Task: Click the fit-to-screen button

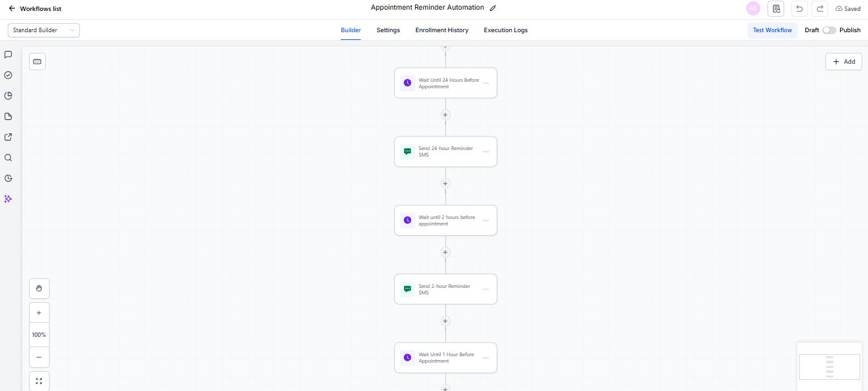Action: 39,381
